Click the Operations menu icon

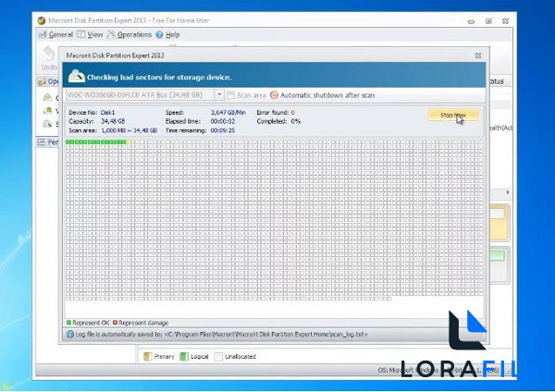[111, 35]
